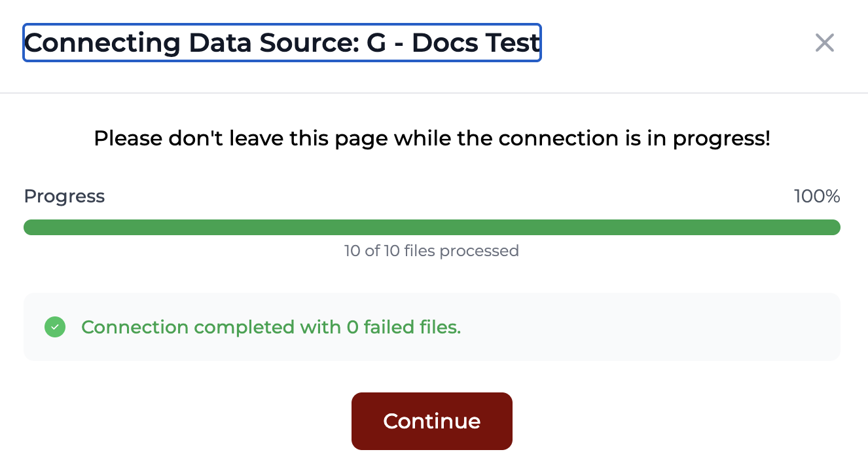This screenshot has height=473, width=868.
Task: Click the word "Continue" on the red button
Action: (431, 421)
